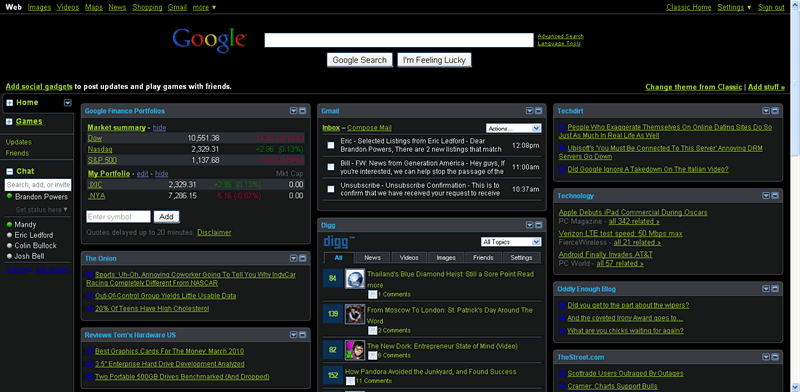Click the Home tab plus icon

(x=9, y=103)
